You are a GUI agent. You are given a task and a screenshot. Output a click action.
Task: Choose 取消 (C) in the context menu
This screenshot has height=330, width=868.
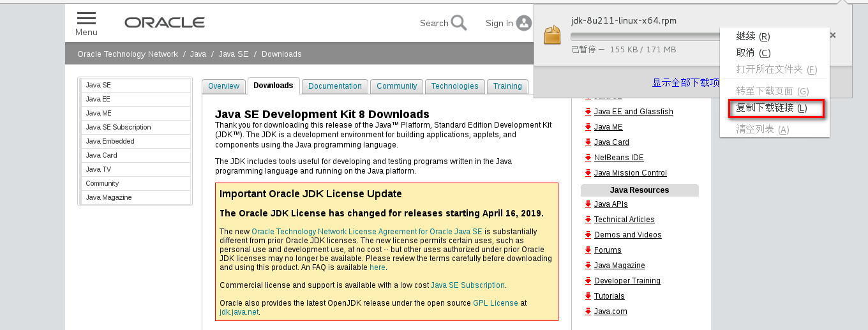774,53
